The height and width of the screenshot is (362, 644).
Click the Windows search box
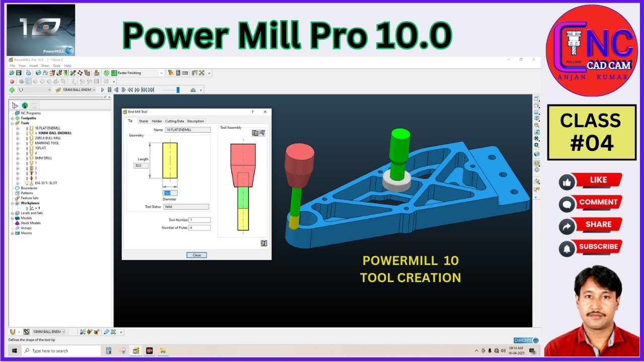pyautogui.click(x=61, y=350)
